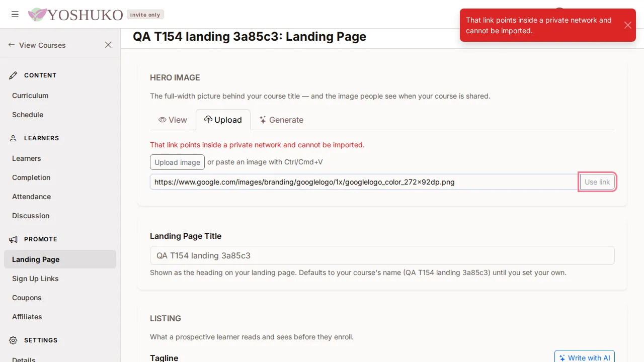Click the HERO IMAGE heading
This screenshot has width=644, height=362.
point(175,77)
